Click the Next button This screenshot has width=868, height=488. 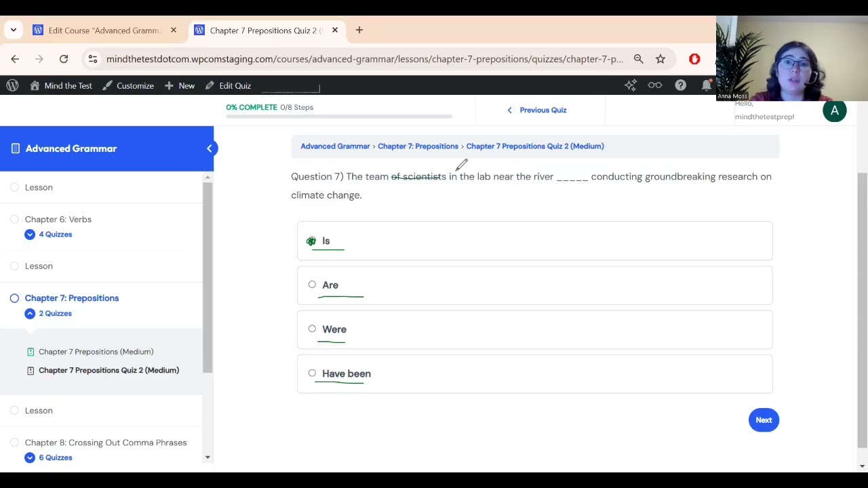[764, 420]
